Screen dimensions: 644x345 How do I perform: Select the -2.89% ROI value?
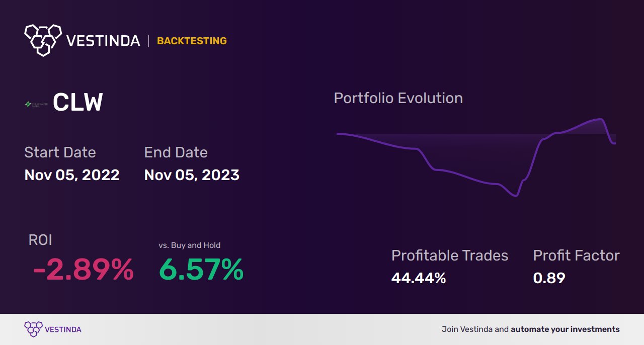(84, 270)
